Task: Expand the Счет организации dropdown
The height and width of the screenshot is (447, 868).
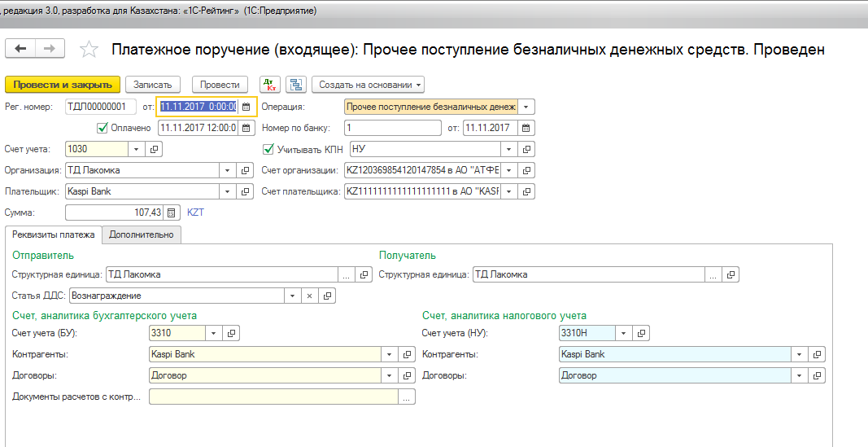Action: (x=508, y=171)
